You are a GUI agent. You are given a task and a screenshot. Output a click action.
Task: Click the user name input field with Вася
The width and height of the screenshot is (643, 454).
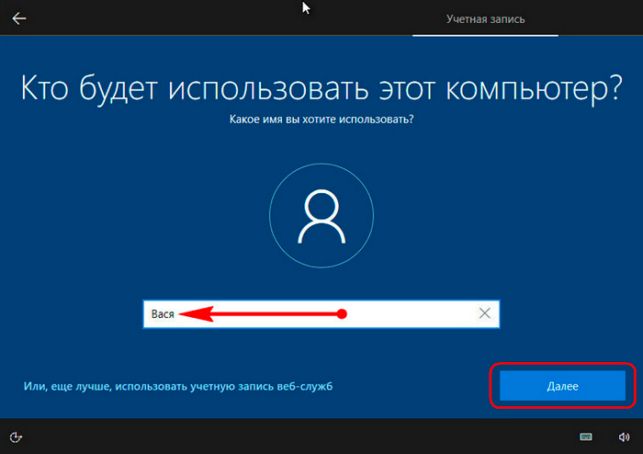click(x=321, y=314)
